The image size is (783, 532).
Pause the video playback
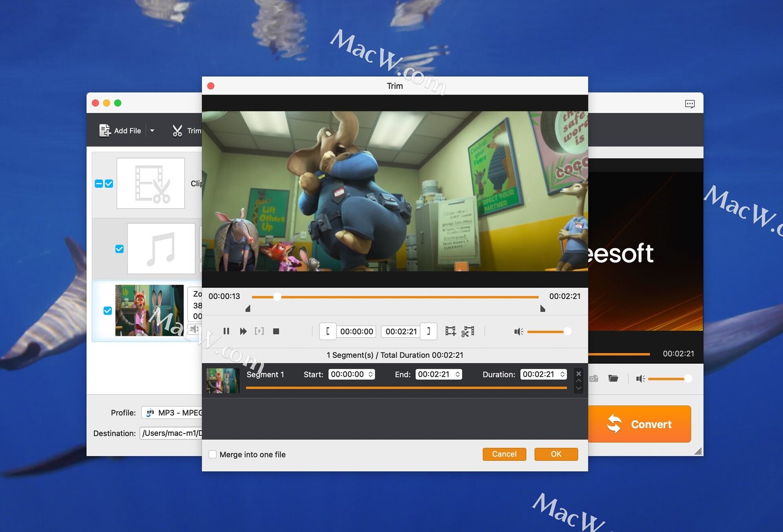(x=226, y=331)
